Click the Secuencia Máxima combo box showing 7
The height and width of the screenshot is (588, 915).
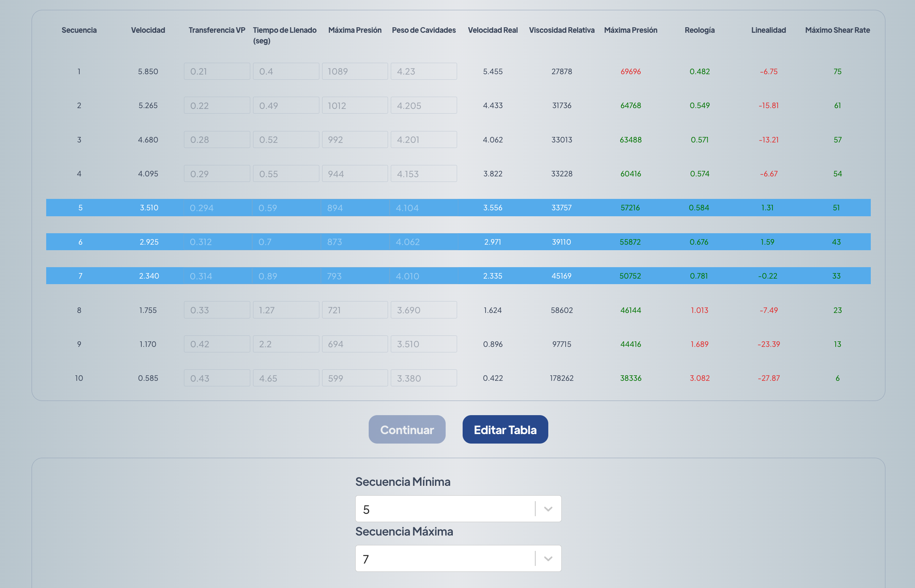[445, 558]
